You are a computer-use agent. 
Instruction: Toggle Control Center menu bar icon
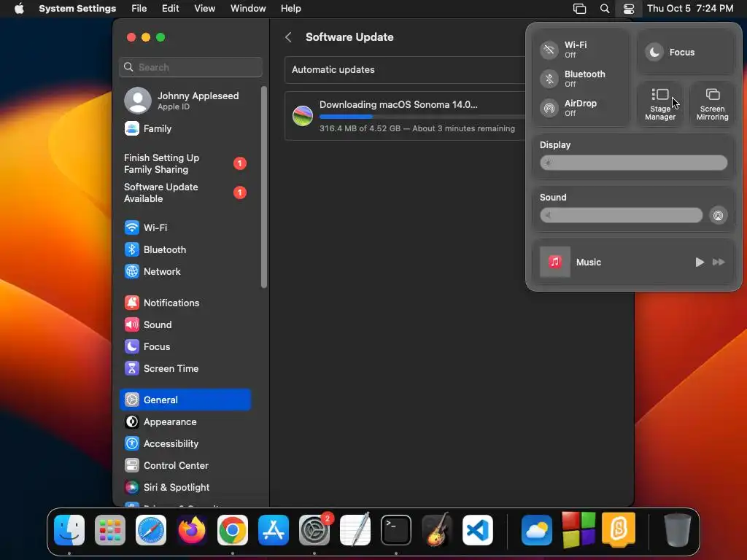[x=629, y=9]
